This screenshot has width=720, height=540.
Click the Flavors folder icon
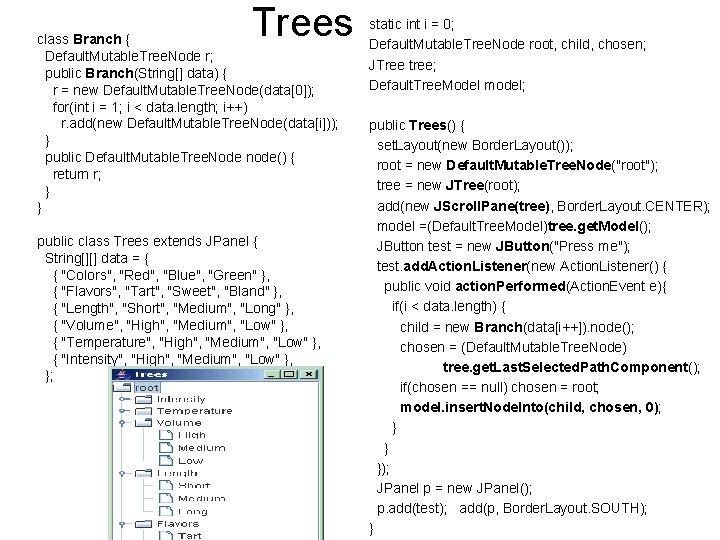click(x=143, y=523)
